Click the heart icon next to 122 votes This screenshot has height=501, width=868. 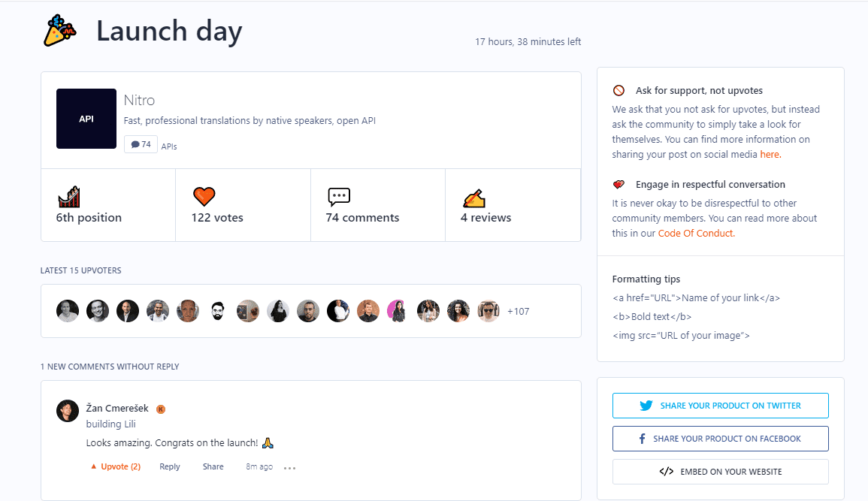tap(204, 196)
